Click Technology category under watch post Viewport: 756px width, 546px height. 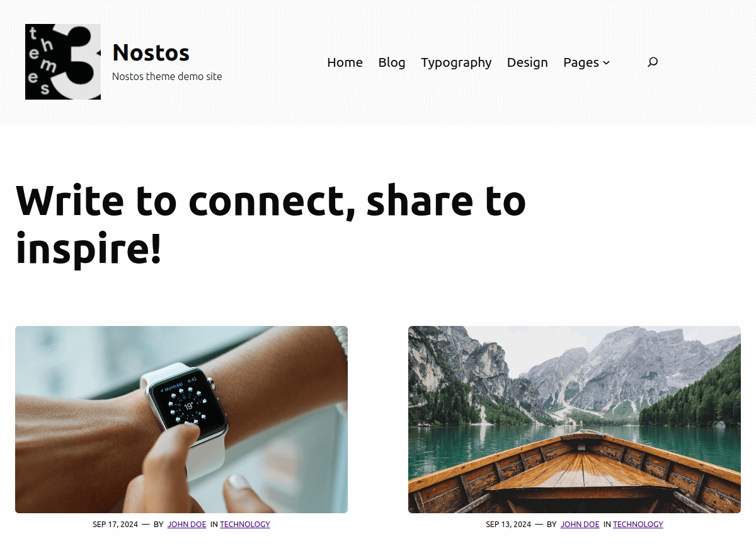pyautogui.click(x=245, y=525)
